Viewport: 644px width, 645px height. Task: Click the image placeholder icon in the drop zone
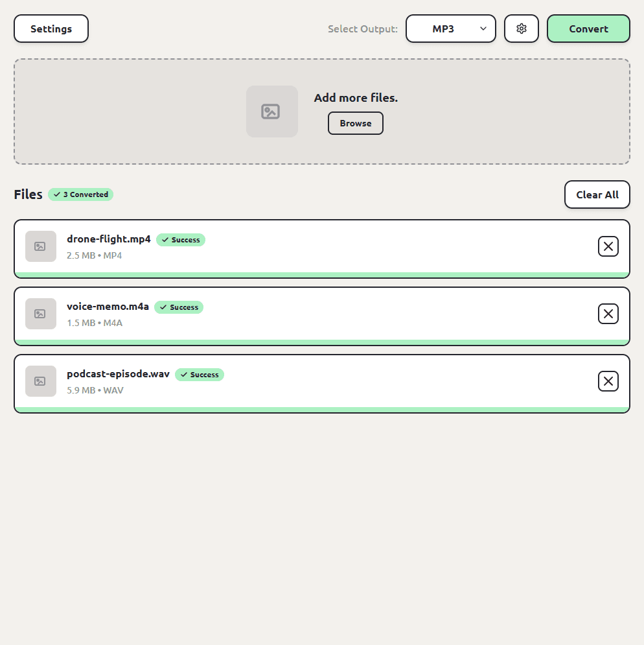tap(272, 111)
